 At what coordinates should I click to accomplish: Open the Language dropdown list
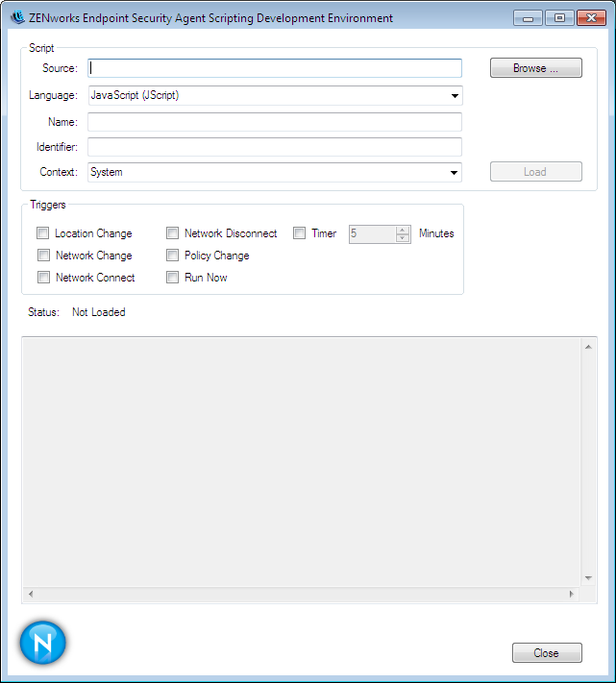[x=455, y=96]
